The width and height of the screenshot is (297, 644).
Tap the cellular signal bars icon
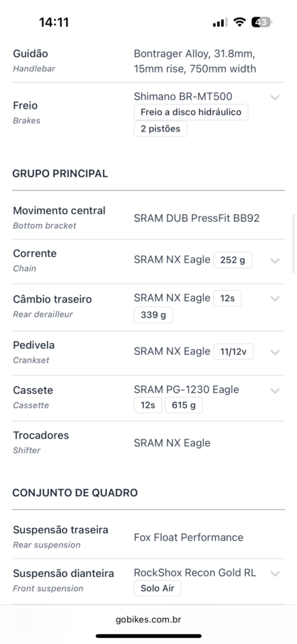pos(221,23)
